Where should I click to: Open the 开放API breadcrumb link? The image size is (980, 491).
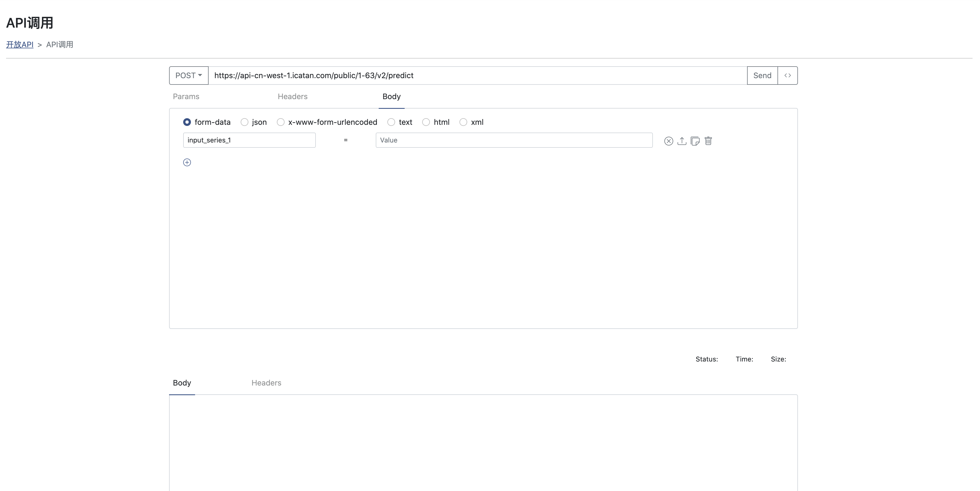coord(20,44)
